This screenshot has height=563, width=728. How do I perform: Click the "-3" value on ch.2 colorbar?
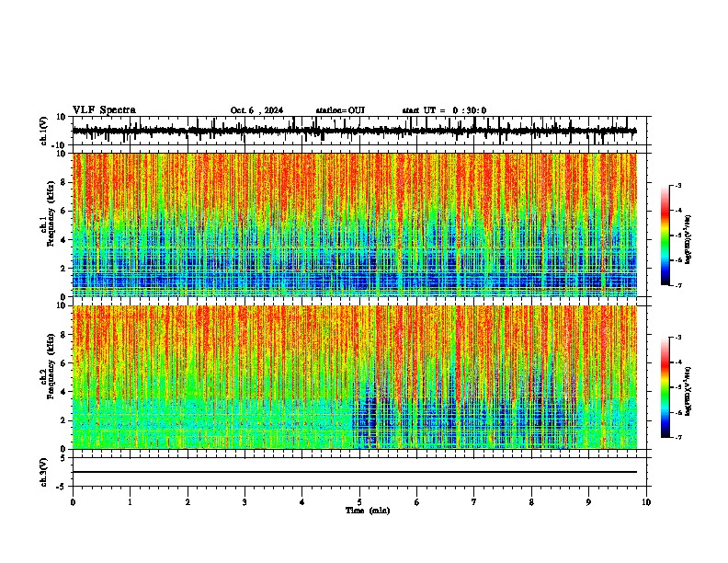point(678,338)
